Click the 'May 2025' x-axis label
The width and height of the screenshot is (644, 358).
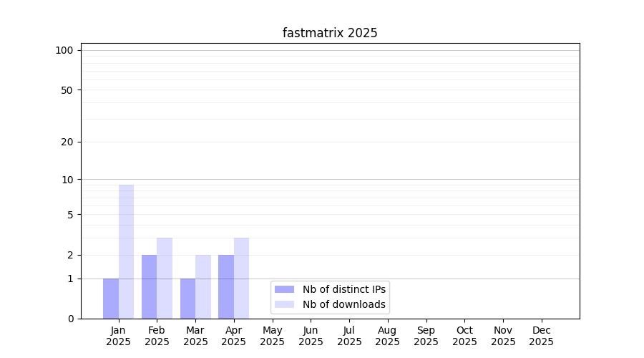click(x=272, y=336)
